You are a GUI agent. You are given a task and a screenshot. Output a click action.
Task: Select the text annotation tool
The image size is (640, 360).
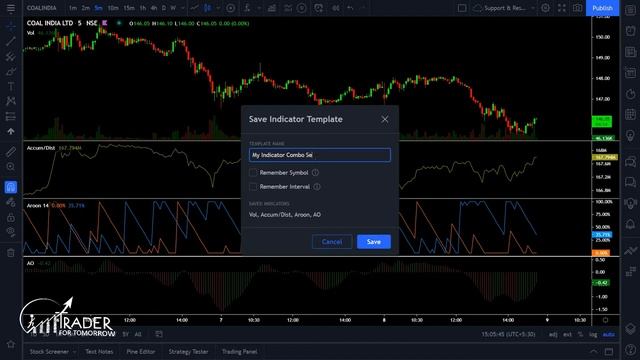[x=11, y=87]
